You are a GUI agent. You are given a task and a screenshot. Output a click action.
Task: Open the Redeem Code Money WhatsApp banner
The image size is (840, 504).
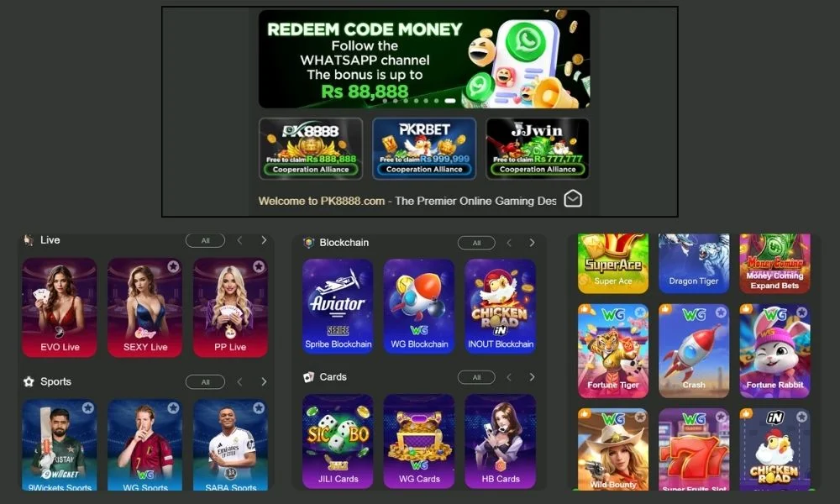point(424,59)
